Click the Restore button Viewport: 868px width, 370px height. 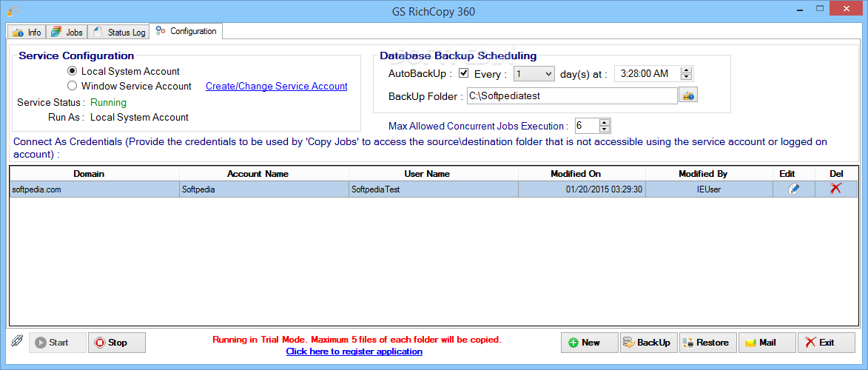[708, 343]
